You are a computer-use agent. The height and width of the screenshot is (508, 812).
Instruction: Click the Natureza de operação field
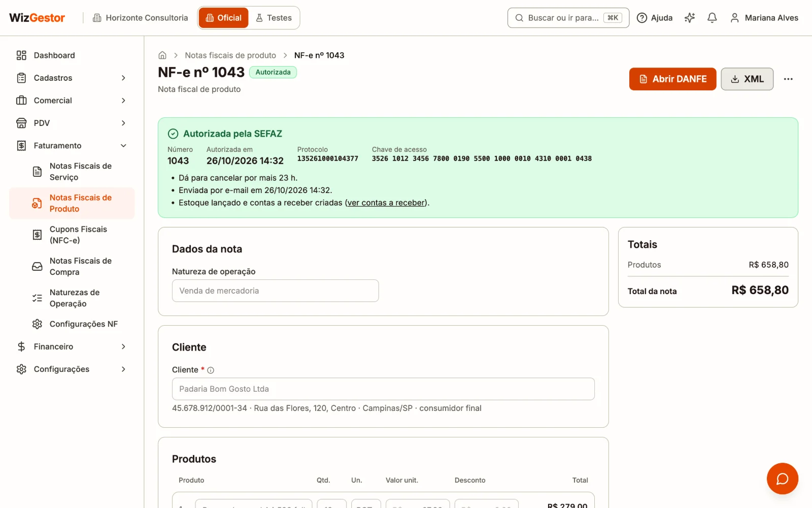(275, 291)
